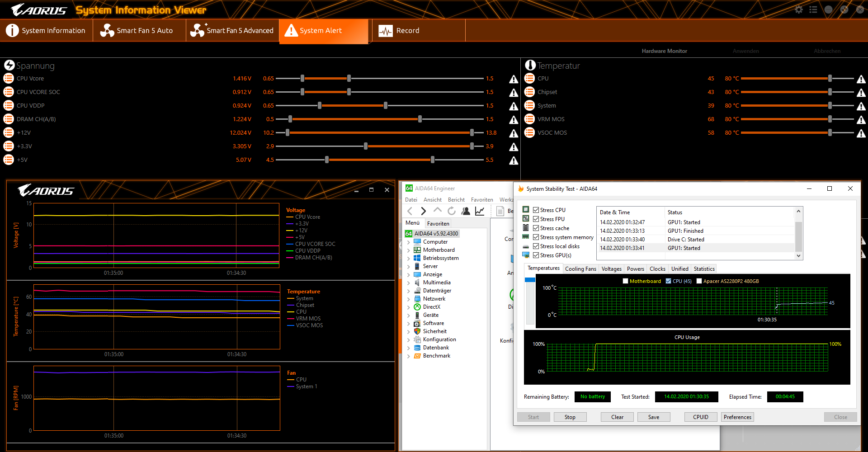The height and width of the screenshot is (452, 868).
Task: Select Sicherheit in the AIDA64 tree
Action: click(x=434, y=331)
